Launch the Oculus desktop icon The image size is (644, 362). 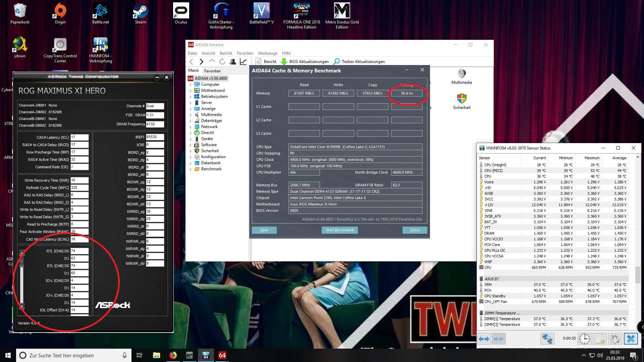[181, 13]
